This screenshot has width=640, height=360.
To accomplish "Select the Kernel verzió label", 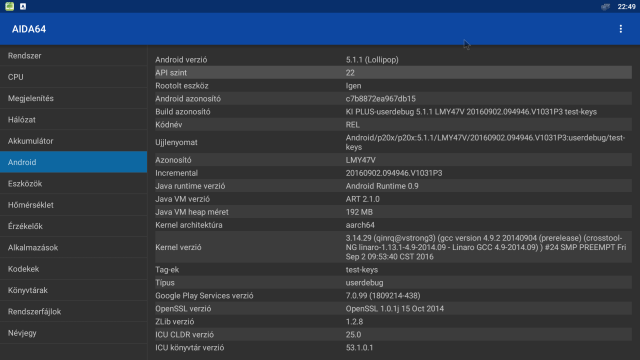I will (178, 247).
